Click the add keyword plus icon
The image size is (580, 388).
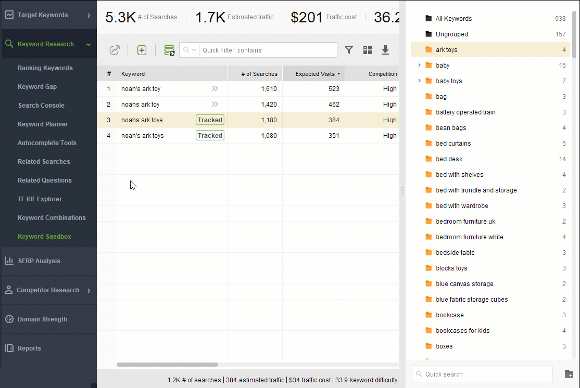[141, 50]
